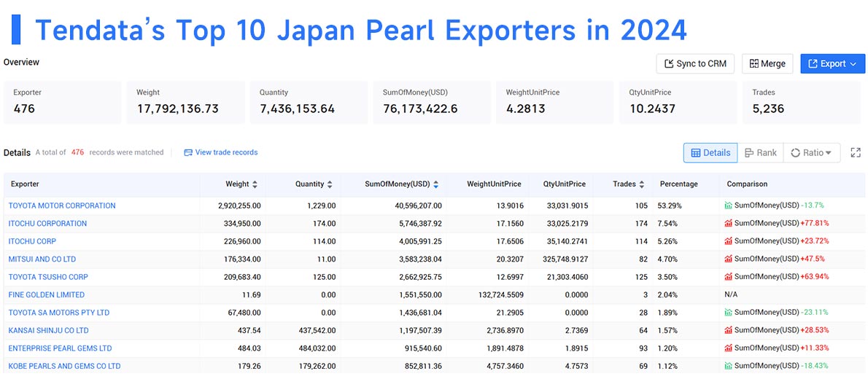Screen dimensions: 868x379
Task: Click chart icon in TOYOTA TSUSHO comparison
Action: tap(729, 277)
